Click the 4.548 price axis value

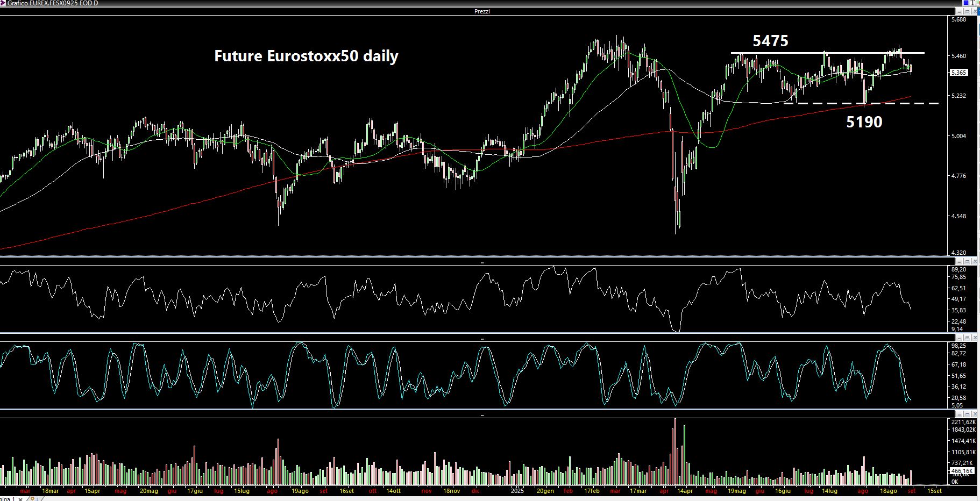[x=958, y=216]
